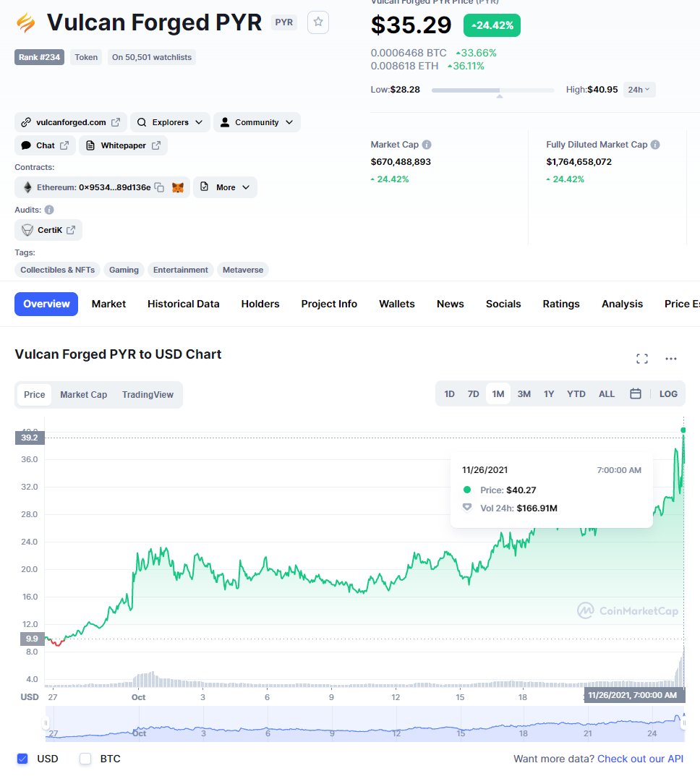Click the document icon on the More button

204,187
